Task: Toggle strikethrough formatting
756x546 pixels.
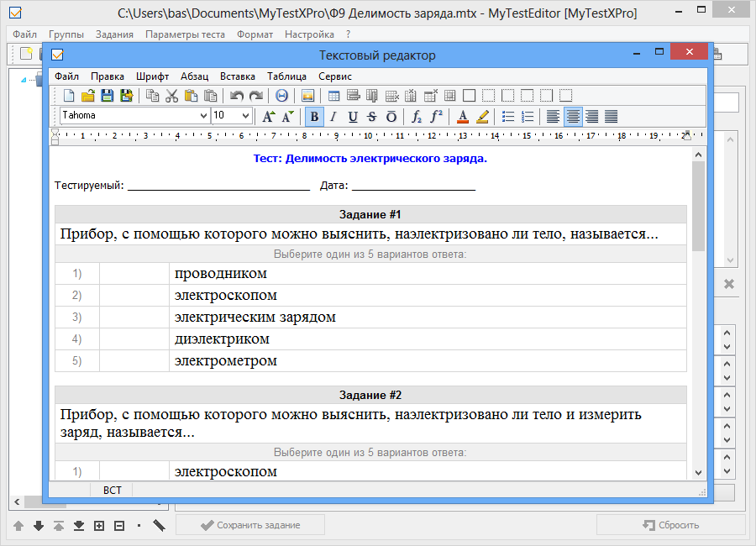Action: coord(372,116)
